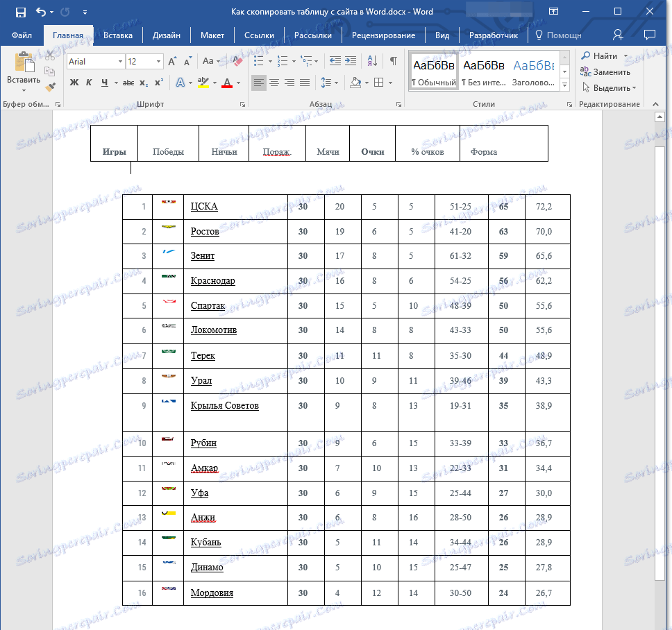Switch to the Рецензирование tab

pos(383,35)
